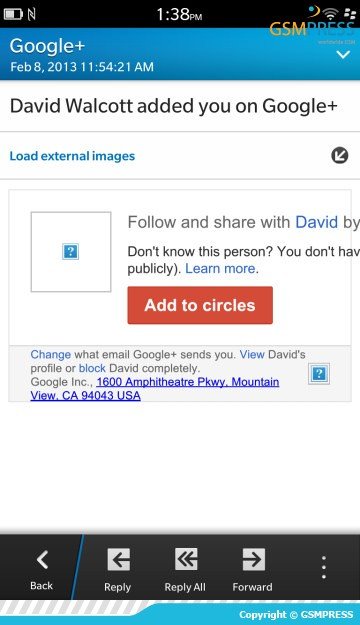Tap the battery status icon
This screenshot has height=625, width=360.
click(14, 14)
